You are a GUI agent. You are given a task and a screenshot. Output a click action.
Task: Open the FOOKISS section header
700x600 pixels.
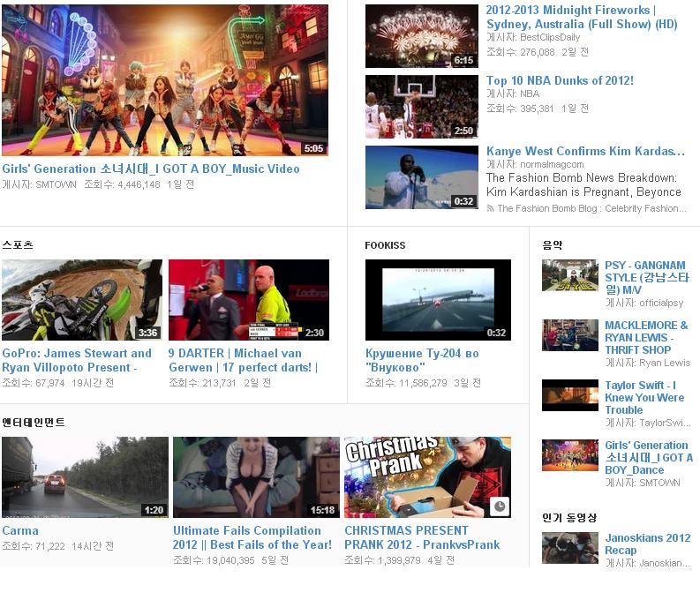point(385,245)
